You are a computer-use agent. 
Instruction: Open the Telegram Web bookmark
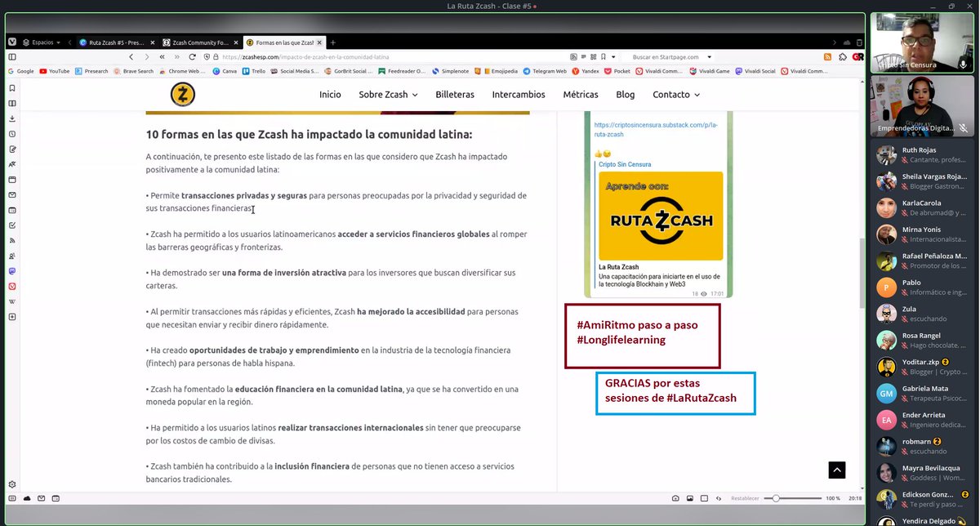coord(545,71)
